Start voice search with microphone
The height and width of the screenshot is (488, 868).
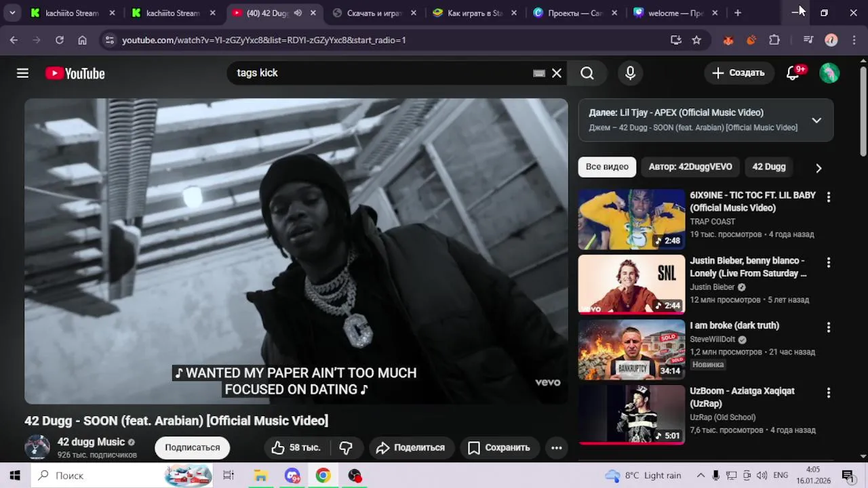[x=631, y=73]
